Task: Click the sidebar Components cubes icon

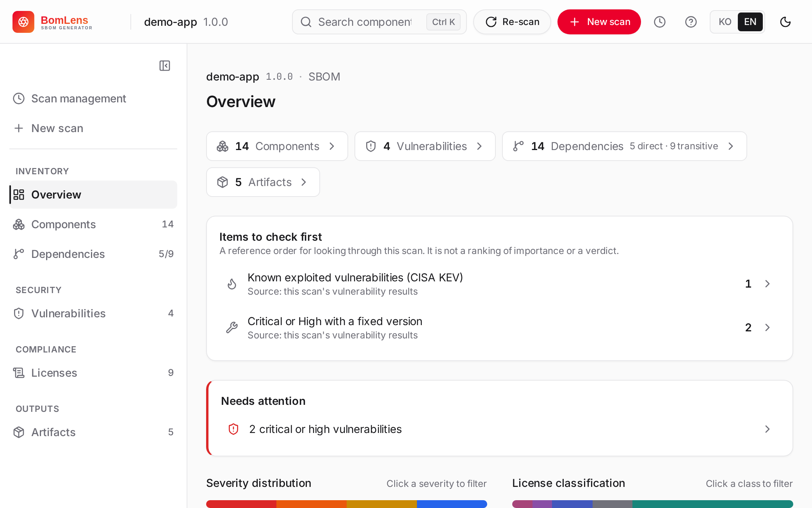Action: point(19,224)
